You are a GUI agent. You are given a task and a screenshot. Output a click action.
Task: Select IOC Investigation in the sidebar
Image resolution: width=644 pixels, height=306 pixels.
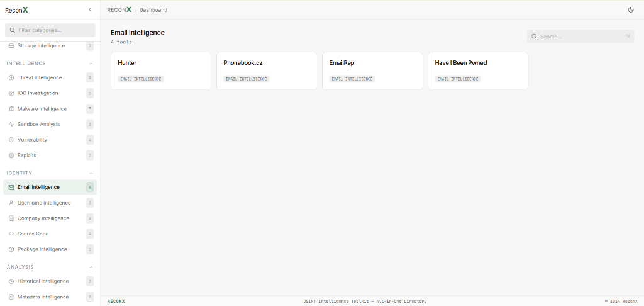tap(50, 93)
